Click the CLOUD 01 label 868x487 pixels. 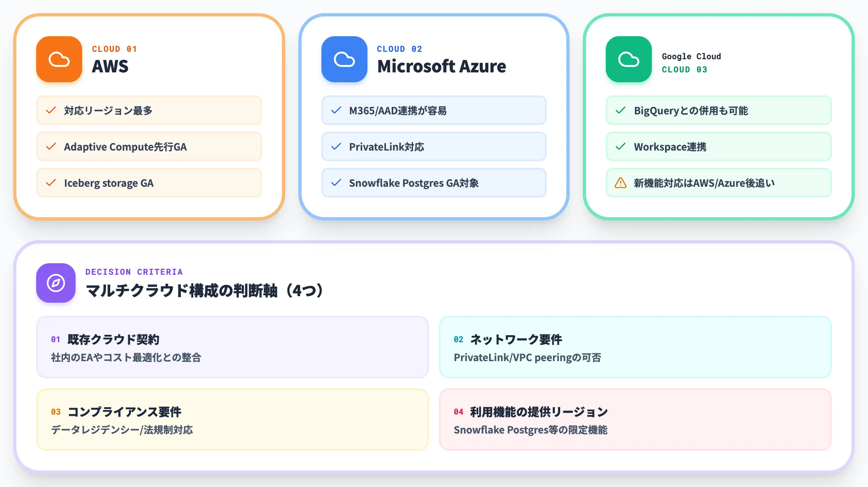pos(114,49)
